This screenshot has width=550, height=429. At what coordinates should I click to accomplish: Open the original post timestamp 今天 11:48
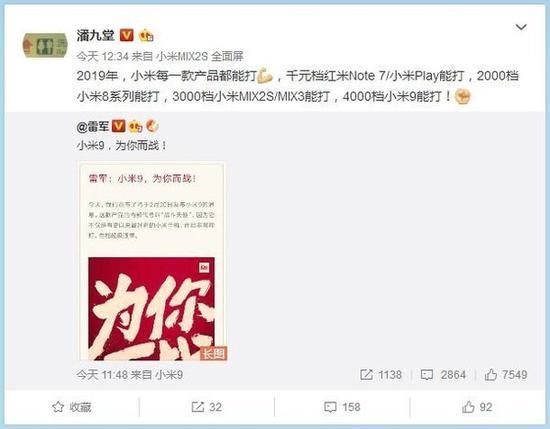pyautogui.click(x=102, y=375)
